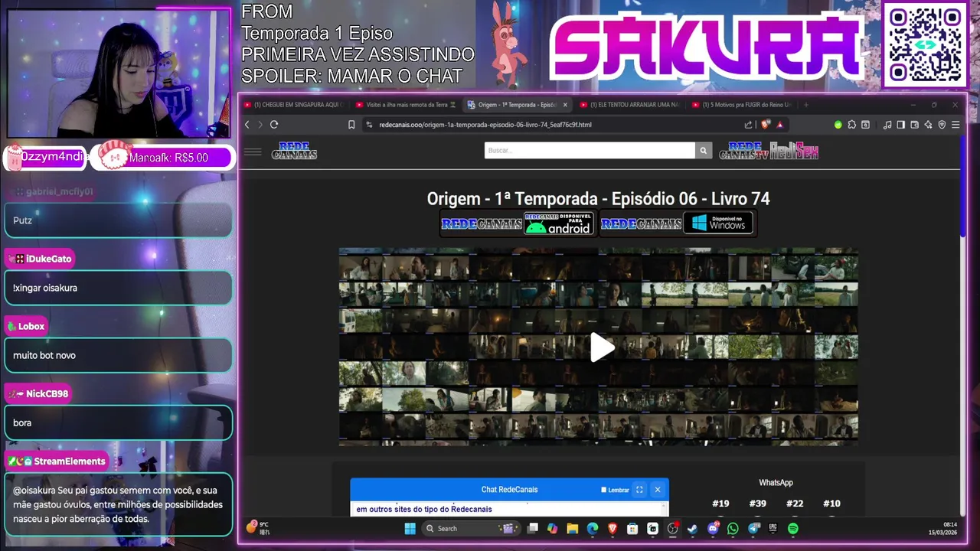This screenshot has height=551, width=980.
Task: Click the green extension icon in the toolbar
Action: coord(838,125)
